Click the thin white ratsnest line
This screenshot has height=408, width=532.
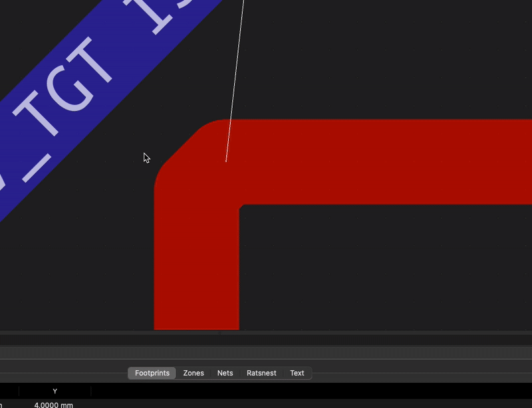(235, 80)
